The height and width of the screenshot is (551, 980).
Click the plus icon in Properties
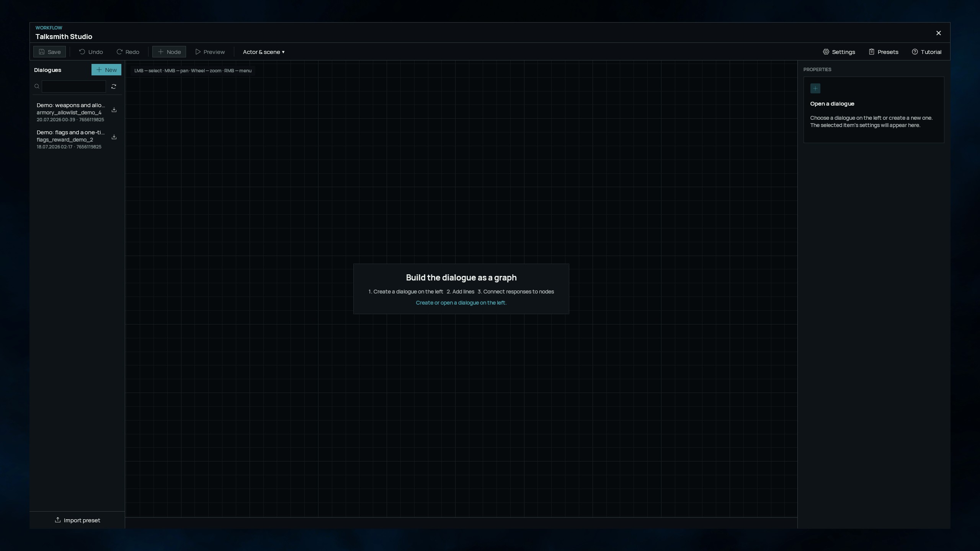click(815, 88)
